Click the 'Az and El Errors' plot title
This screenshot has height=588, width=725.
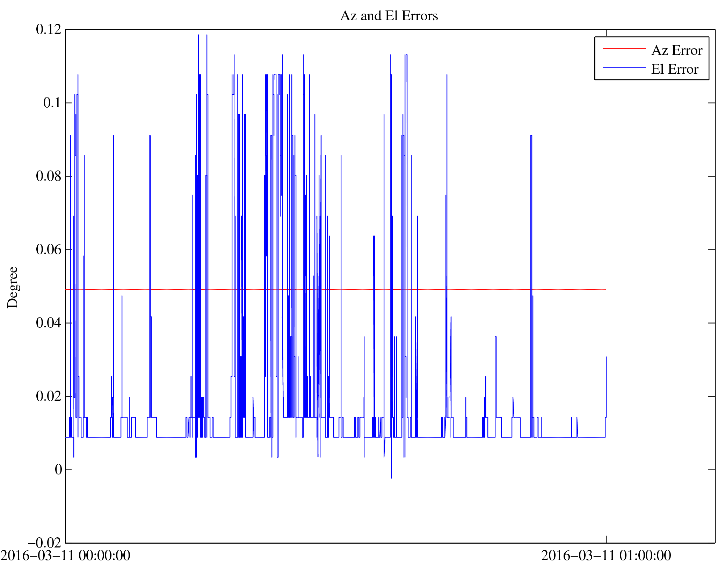click(389, 16)
